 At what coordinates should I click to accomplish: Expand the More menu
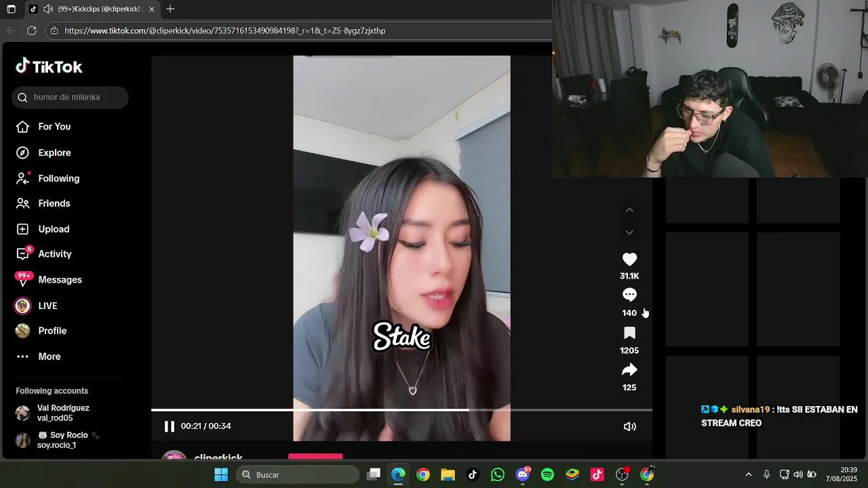[38, 357]
